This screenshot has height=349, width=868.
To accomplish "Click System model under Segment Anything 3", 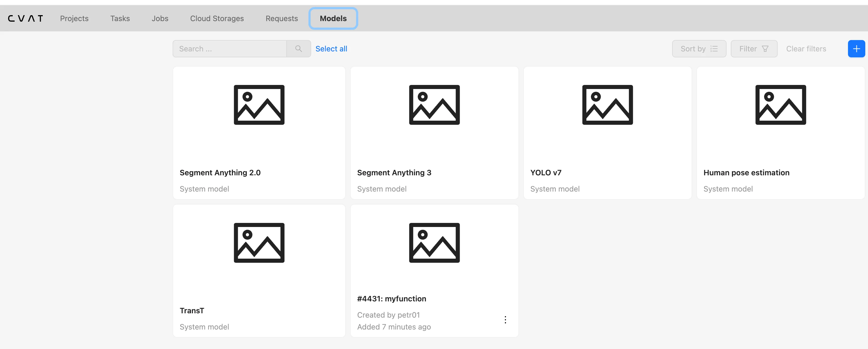I will (382, 189).
